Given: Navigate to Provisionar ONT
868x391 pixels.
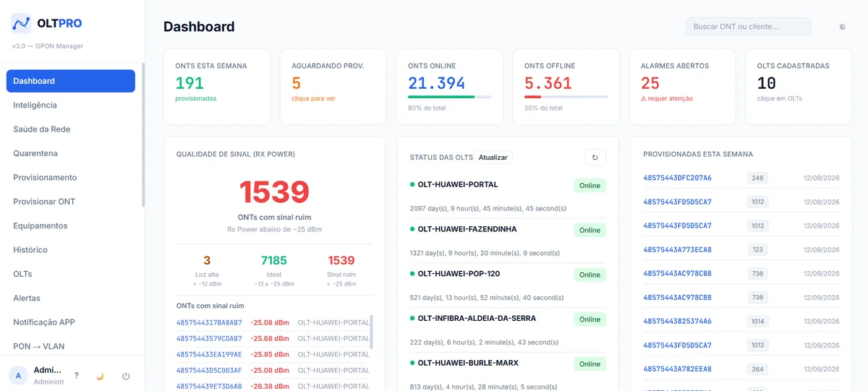Looking at the screenshot, I should pyautogui.click(x=71, y=202).
